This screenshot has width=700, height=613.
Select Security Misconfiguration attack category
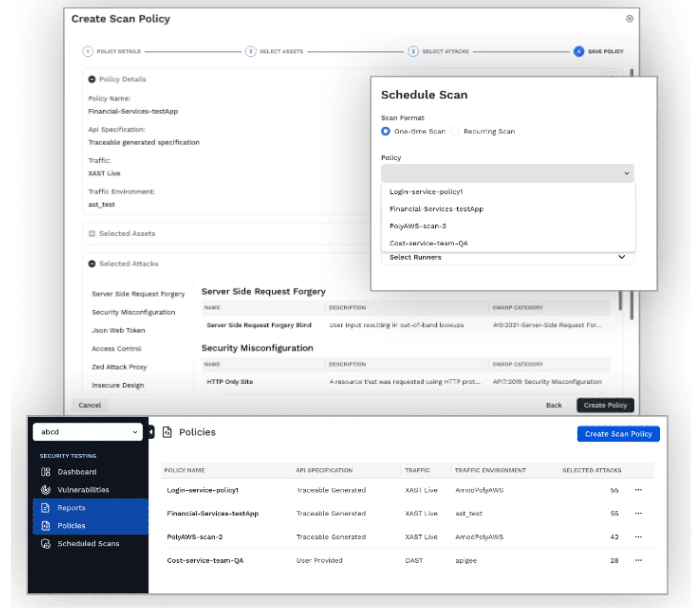(x=133, y=312)
